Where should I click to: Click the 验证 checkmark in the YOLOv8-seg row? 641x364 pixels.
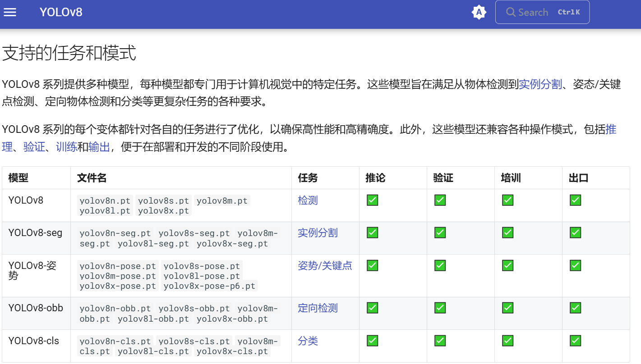(x=440, y=232)
